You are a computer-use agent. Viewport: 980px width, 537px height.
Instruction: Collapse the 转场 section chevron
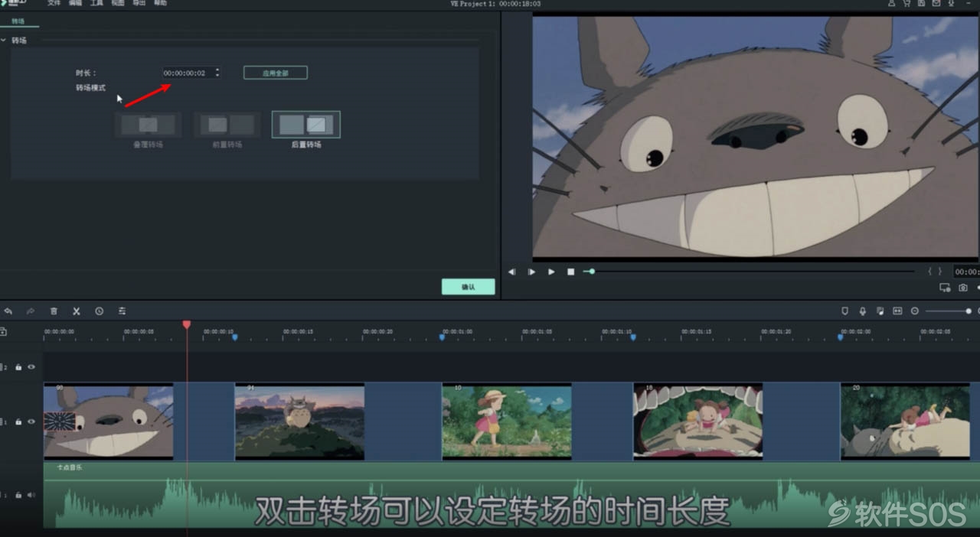pyautogui.click(x=3, y=40)
